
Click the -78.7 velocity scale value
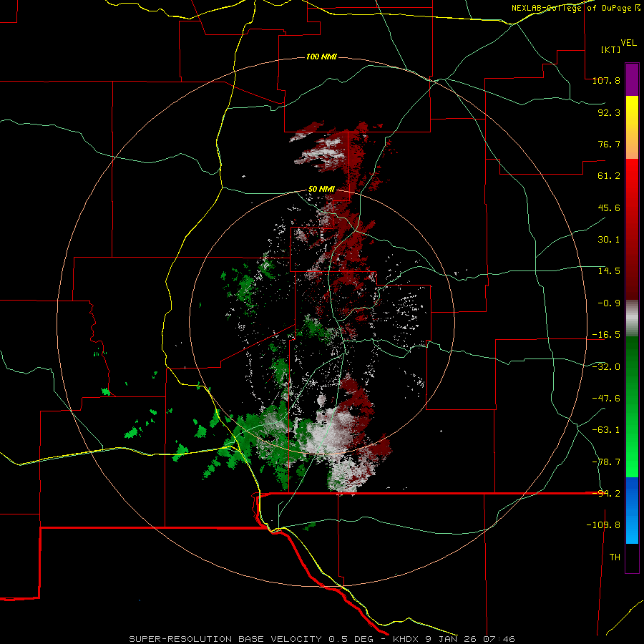click(606, 462)
